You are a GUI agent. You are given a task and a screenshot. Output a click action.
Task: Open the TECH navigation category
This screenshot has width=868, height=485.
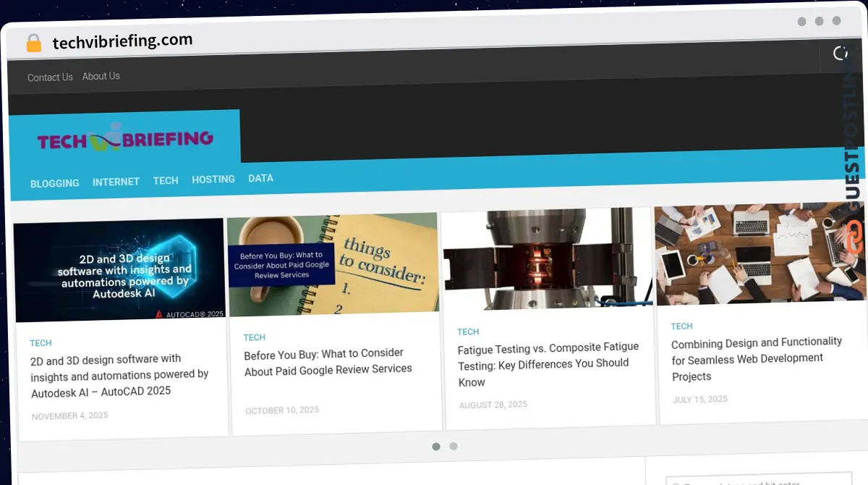pyautogui.click(x=166, y=180)
